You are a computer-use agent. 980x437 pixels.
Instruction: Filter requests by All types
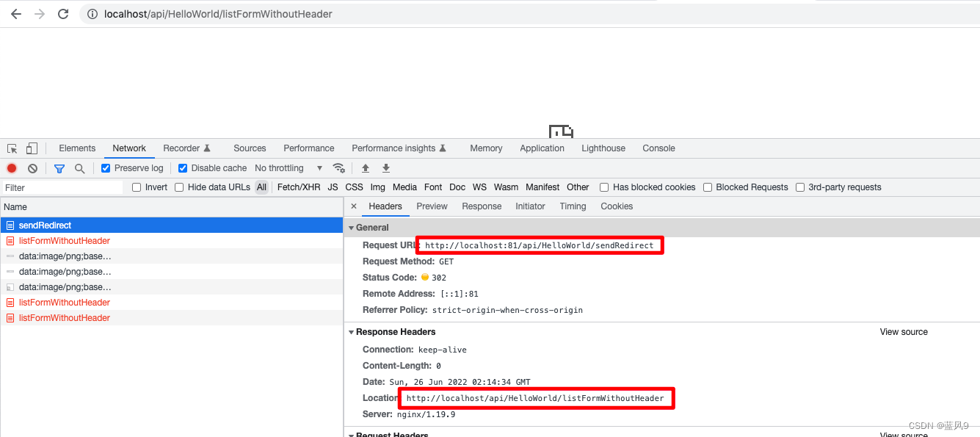coord(261,187)
